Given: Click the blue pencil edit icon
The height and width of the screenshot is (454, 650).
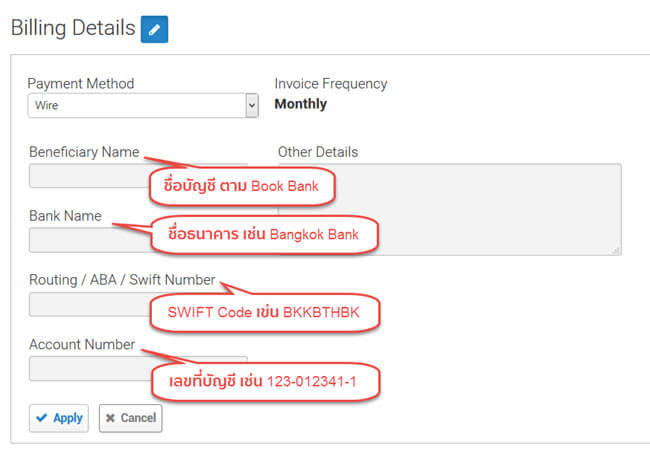Looking at the screenshot, I should click(x=154, y=30).
